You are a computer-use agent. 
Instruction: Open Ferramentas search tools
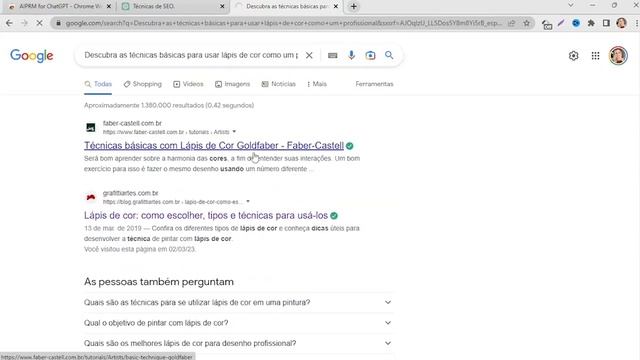click(374, 84)
